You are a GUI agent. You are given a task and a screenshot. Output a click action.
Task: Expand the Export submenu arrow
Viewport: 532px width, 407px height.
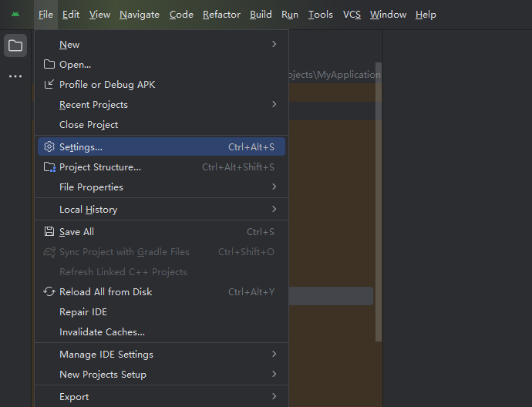click(274, 396)
